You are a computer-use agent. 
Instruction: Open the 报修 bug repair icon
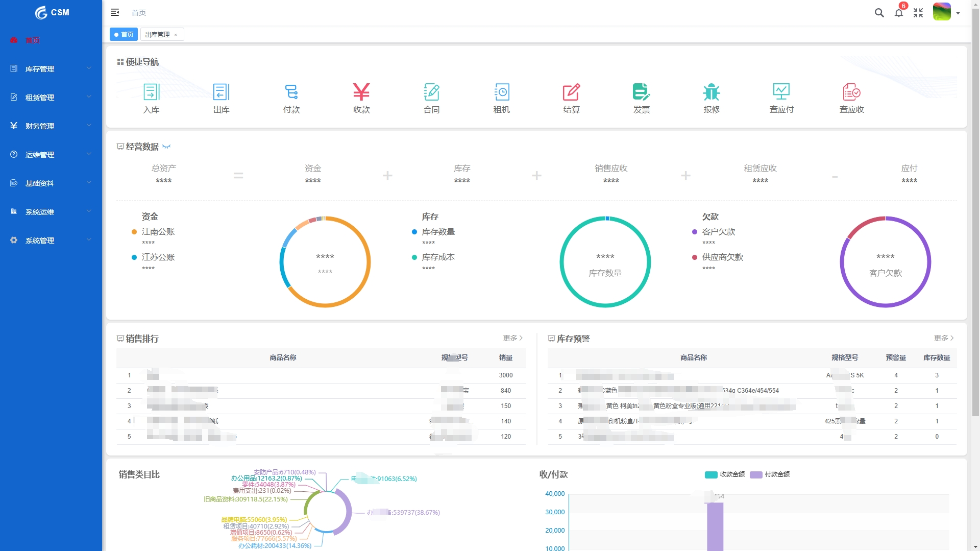coord(712,92)
